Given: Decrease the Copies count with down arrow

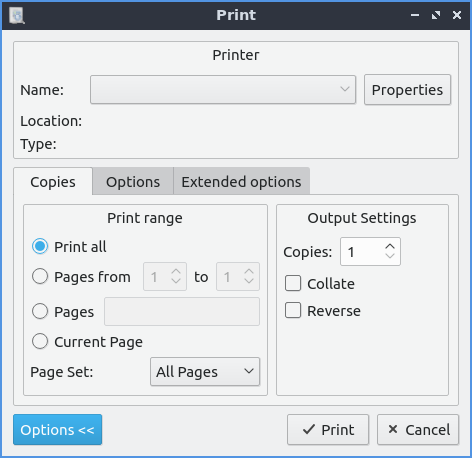Looking at the screenshot, I should pyautogui.click(x=390, y=256).
